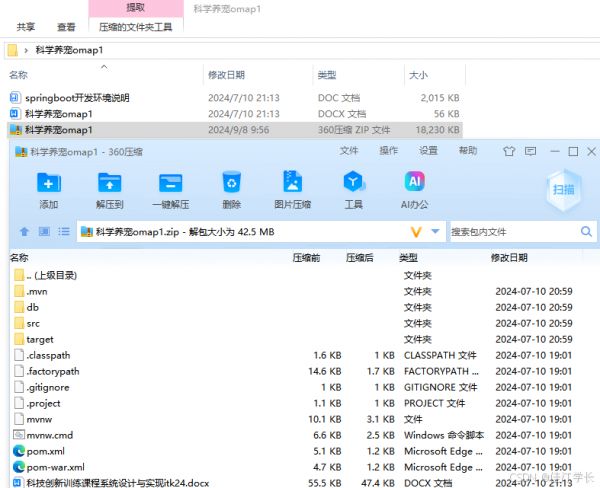Click the 扫描 (Scan) shield button

pos(564,190)
